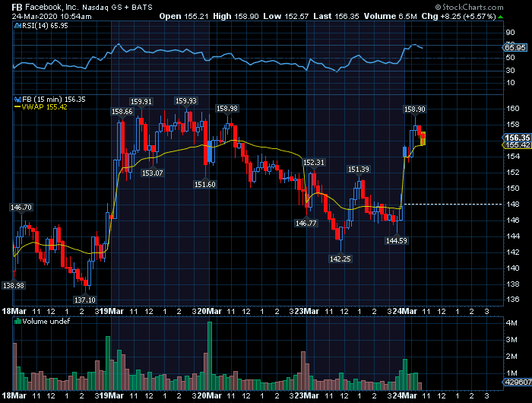Click the RSI(14) indicator legend icon
532x403 pixels.
pos(18,25)
